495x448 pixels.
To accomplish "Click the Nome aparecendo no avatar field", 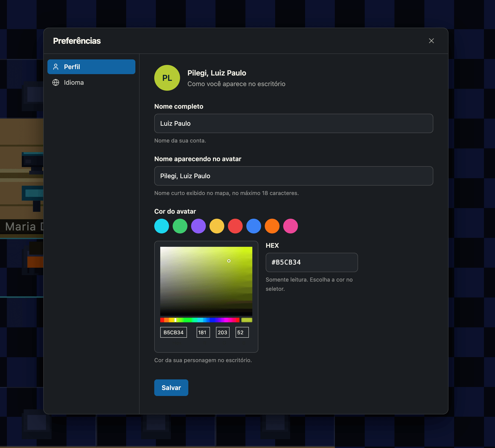I will point(293,176).
